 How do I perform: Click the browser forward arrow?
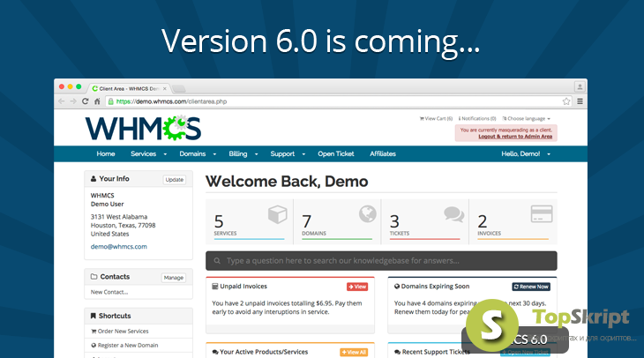[x=73, y=101]
